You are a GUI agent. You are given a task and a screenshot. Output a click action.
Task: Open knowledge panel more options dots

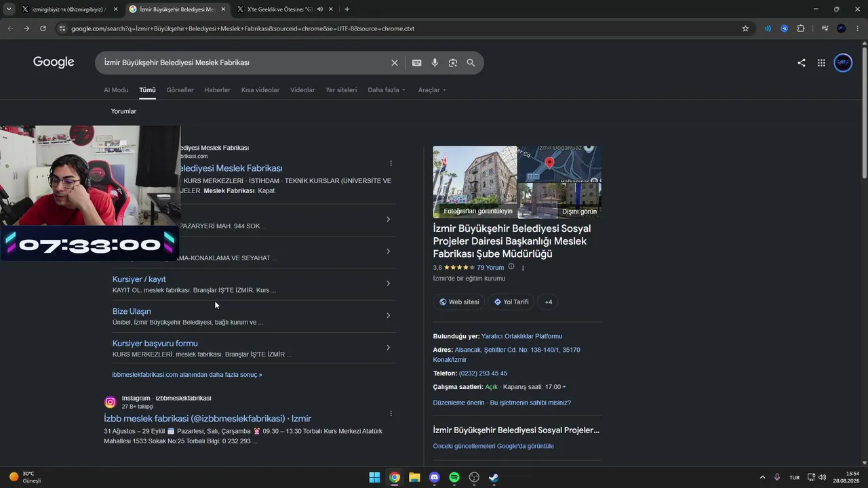523,268
